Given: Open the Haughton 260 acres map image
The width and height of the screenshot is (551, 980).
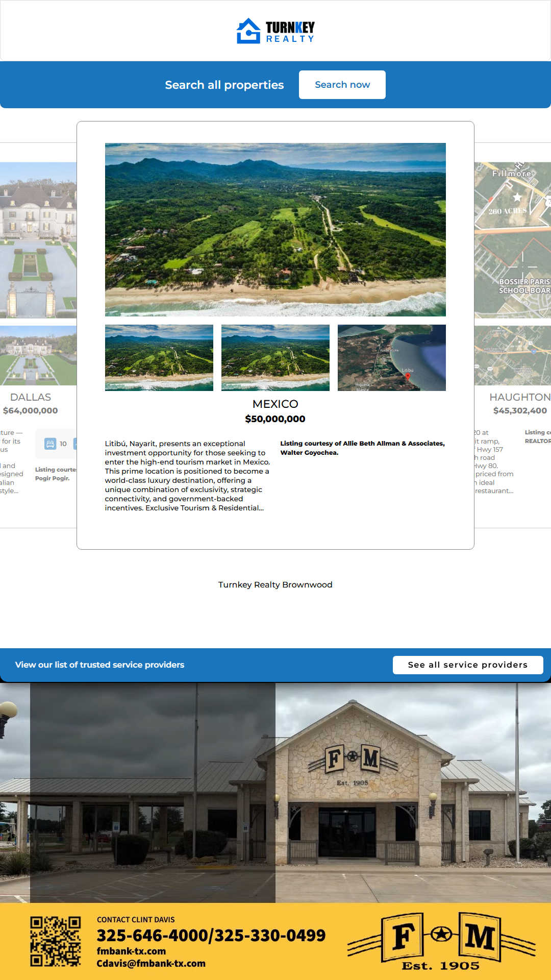Looking at the screenshot, I should point(512,240).
